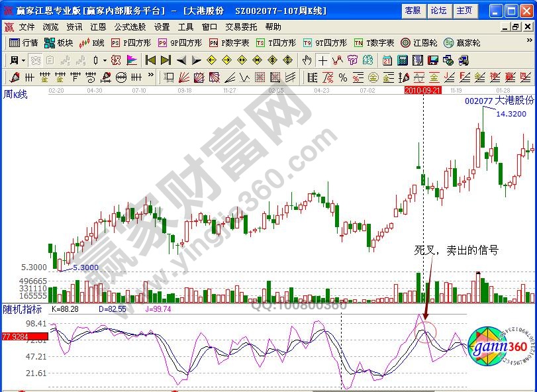
Task: Click the 客服 button in title bar
Action: click(x=413, y=11)
